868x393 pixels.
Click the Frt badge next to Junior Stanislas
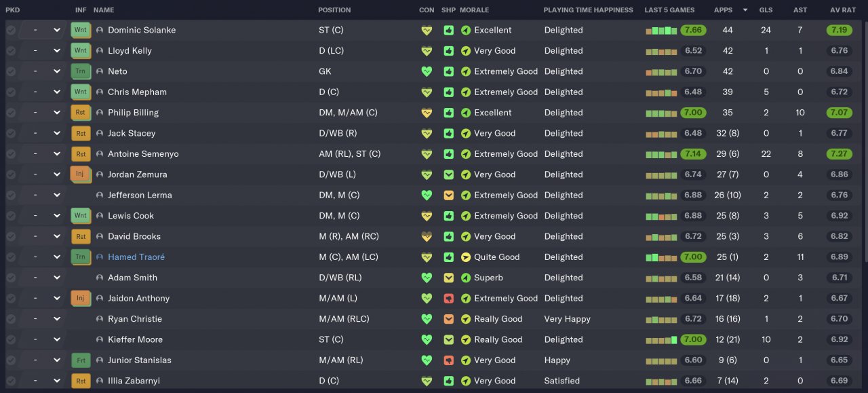[81, 360]
